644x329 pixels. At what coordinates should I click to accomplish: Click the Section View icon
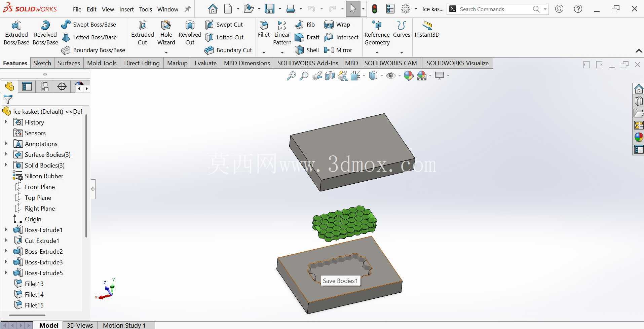330,76
